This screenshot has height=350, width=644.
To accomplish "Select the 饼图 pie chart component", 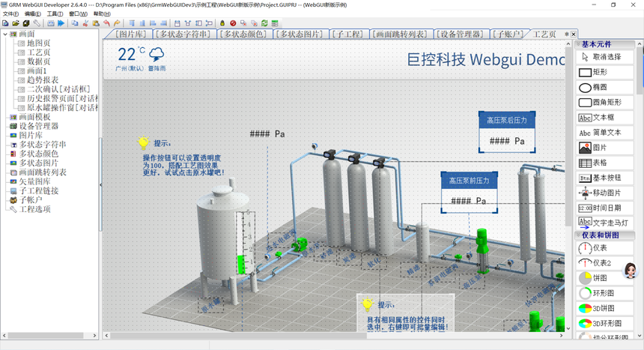I will coord(604,278).
